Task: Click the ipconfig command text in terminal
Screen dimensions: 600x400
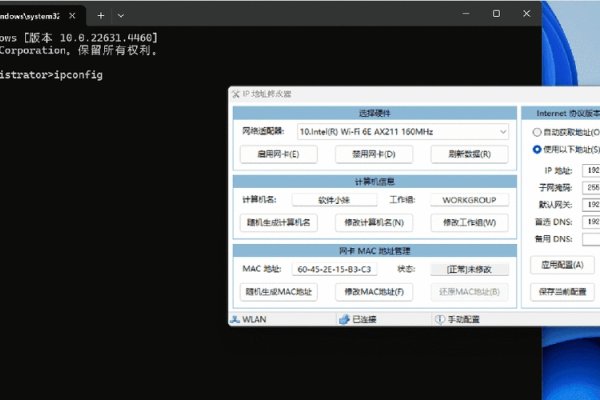Action: tap(78, 75)
